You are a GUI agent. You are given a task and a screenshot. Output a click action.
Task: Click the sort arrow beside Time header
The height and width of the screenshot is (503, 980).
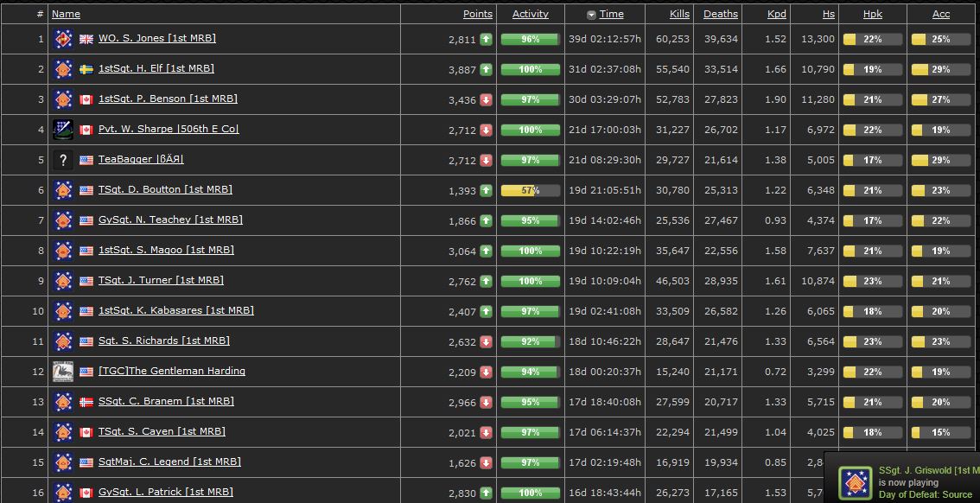point(591,15)
